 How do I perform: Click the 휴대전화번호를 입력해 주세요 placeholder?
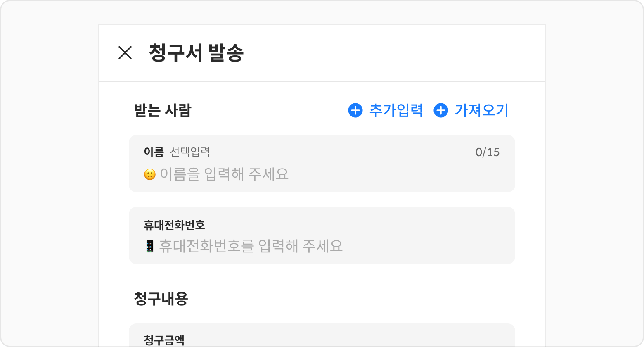point(251,246)
